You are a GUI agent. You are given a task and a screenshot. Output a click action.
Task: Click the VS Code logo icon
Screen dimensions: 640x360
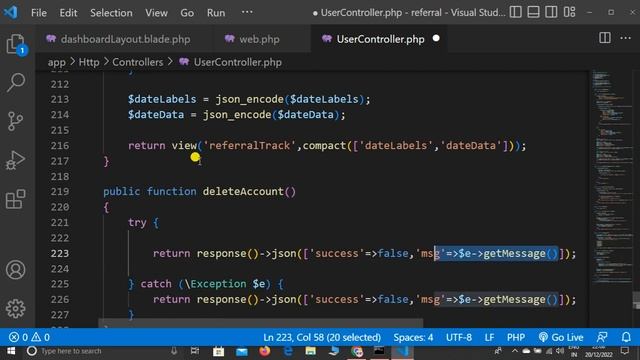11,12
